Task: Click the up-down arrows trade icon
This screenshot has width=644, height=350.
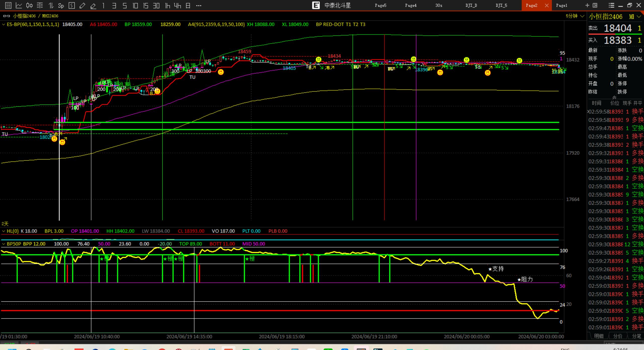Action: point(51,5)
